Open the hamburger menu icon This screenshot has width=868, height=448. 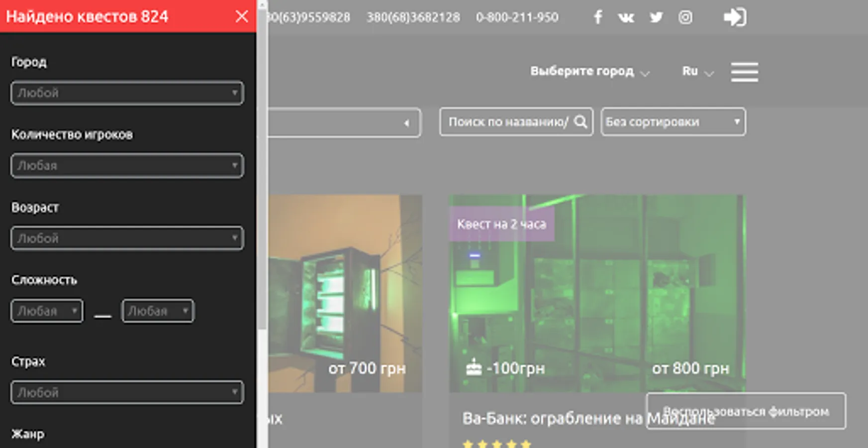(x=744, y=72)
